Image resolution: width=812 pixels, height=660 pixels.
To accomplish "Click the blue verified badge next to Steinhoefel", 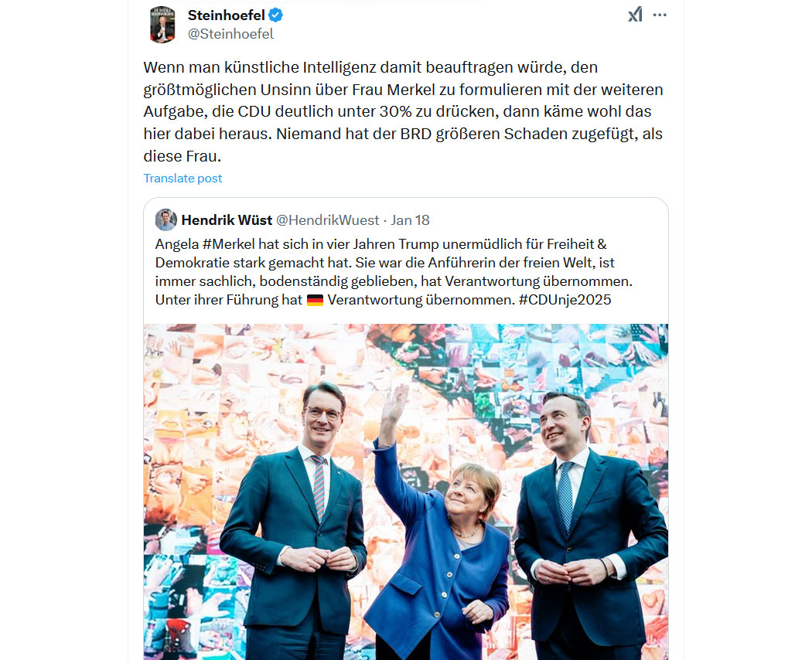I will 276,15.
